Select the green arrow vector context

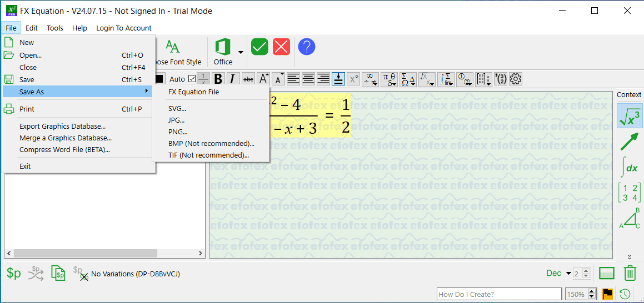[x=630, y=140]
